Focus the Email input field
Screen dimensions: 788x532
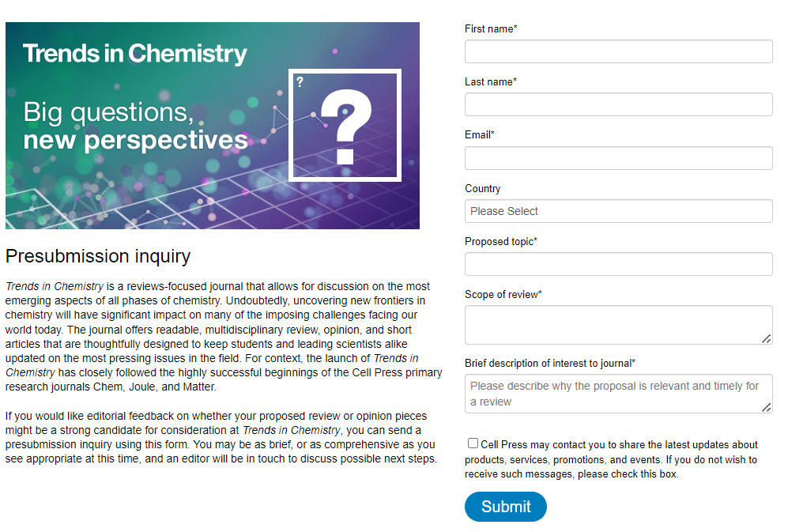point(618,158)
